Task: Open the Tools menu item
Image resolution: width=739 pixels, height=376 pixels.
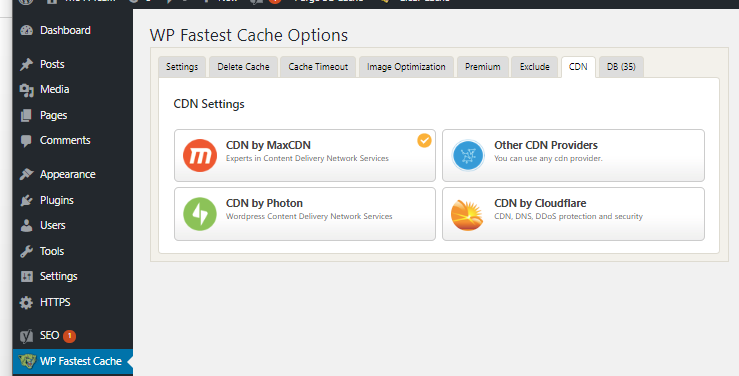Action: (x=73, y=251)
